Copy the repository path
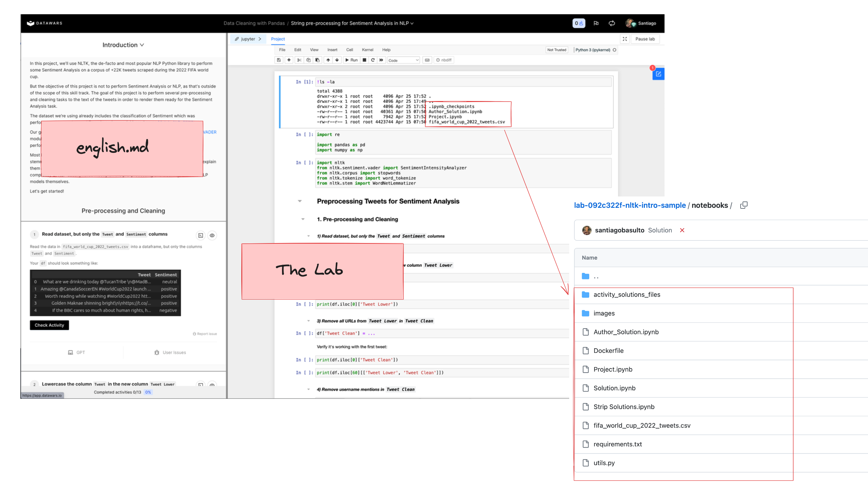 point(744,205)
